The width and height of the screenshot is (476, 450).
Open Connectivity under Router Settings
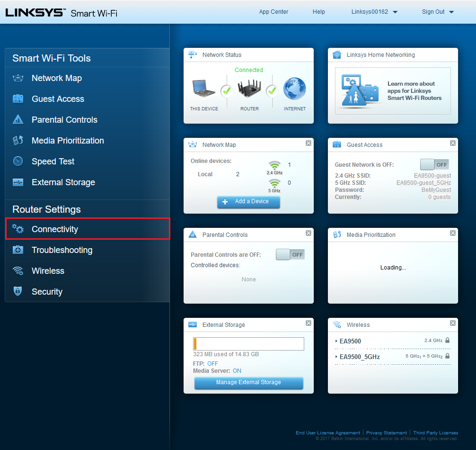point(55,229)
